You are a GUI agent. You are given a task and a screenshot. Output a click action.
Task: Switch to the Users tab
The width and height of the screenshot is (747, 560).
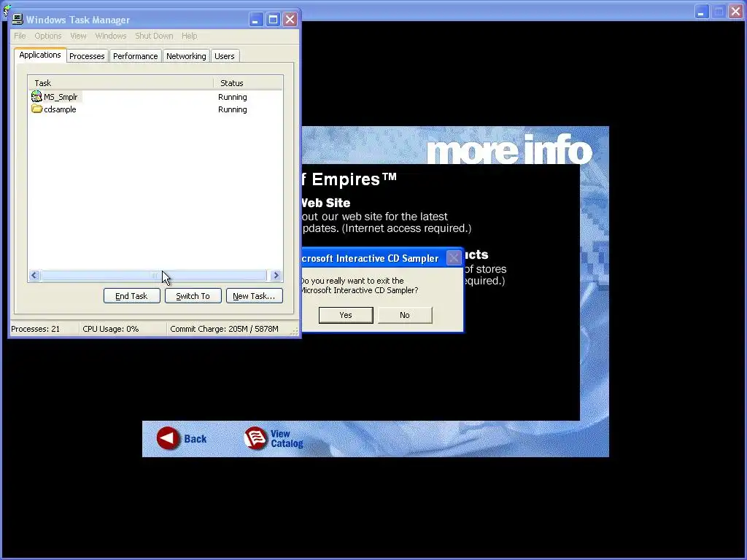coord(225,56)
